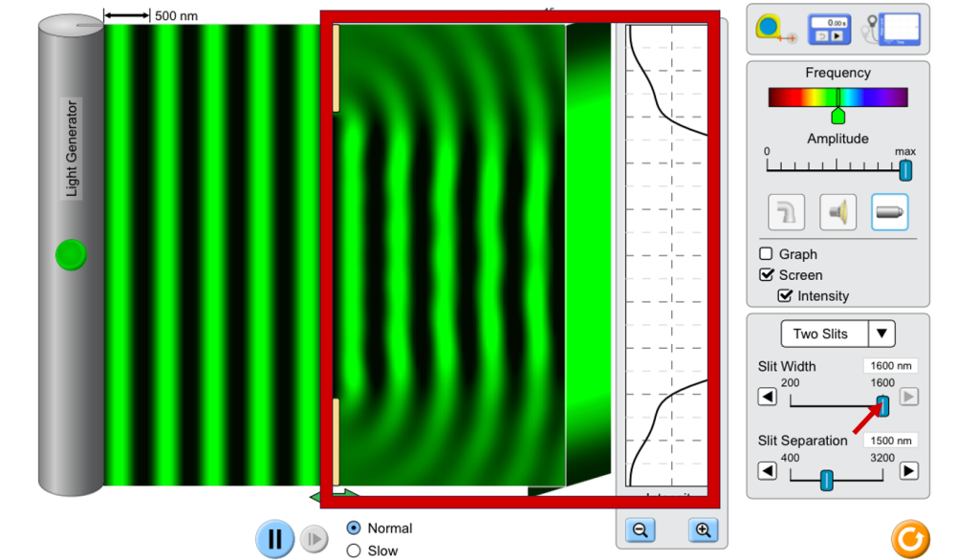Reset the simulation with orange button
979x560 pixels.
[x=909, y=539]
